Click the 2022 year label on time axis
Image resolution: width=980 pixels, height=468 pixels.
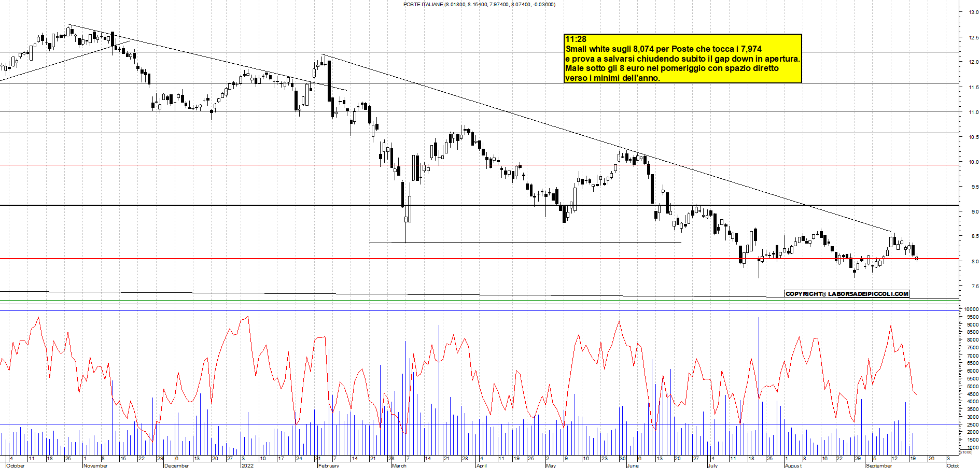coord(248,465)
